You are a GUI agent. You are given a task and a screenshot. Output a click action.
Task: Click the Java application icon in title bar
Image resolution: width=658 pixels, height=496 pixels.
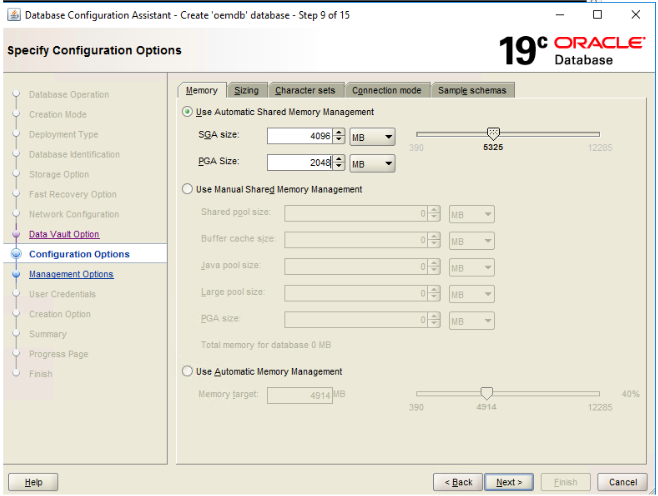click(14, 15)
